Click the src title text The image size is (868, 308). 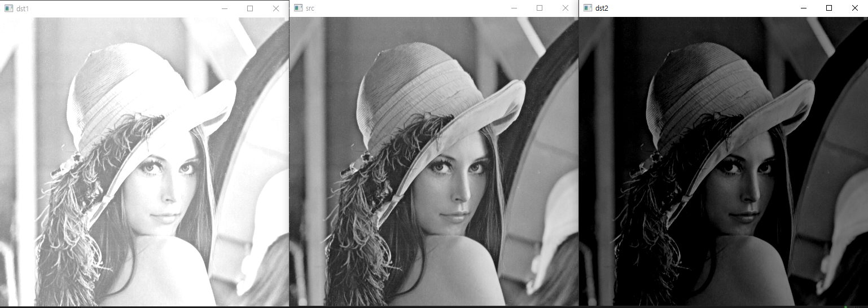coord(310,8)
